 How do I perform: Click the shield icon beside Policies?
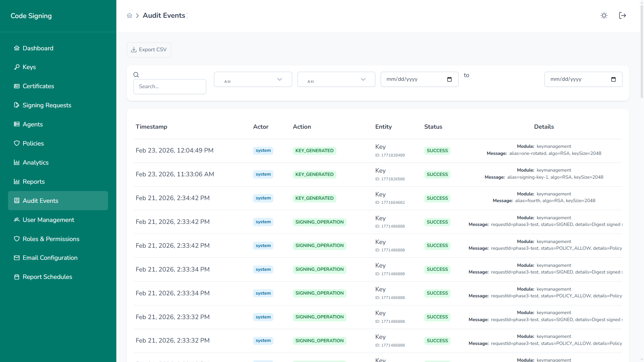pos(17,143)
